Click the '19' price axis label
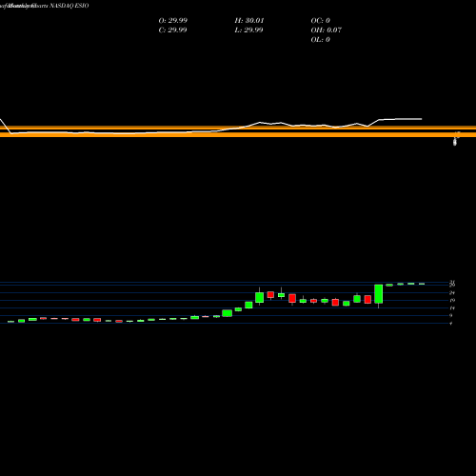476x476 pixels. [452, 300]
